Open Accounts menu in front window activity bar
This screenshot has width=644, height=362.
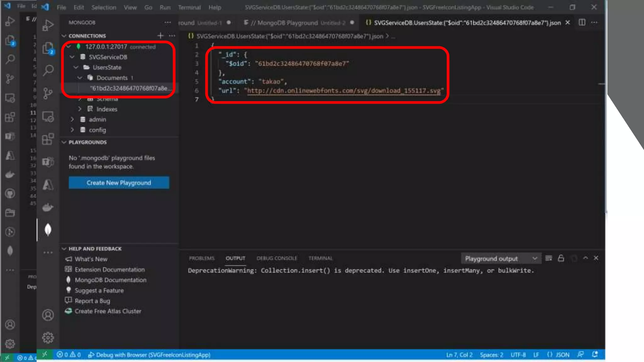click(48, 315)
